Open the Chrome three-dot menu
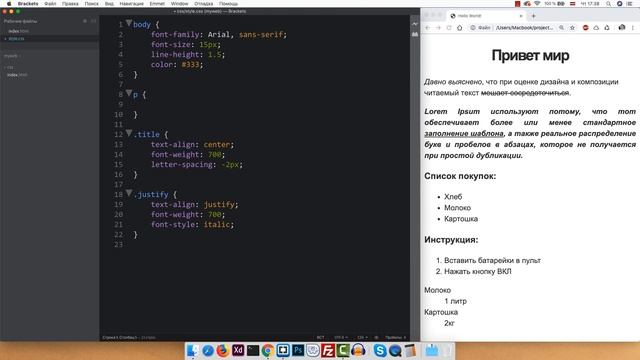 click(x=633, y=28)
